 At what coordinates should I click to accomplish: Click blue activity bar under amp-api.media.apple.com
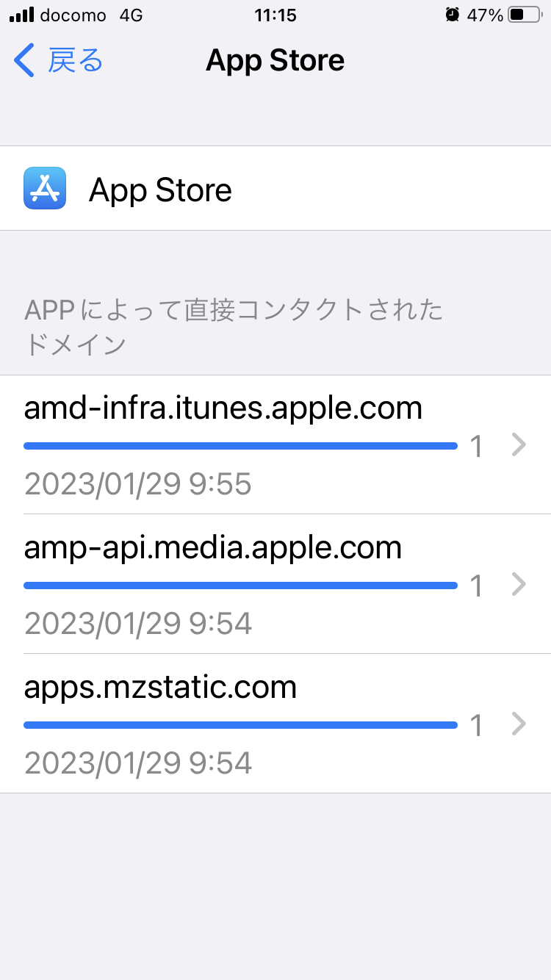pos(240,586)
